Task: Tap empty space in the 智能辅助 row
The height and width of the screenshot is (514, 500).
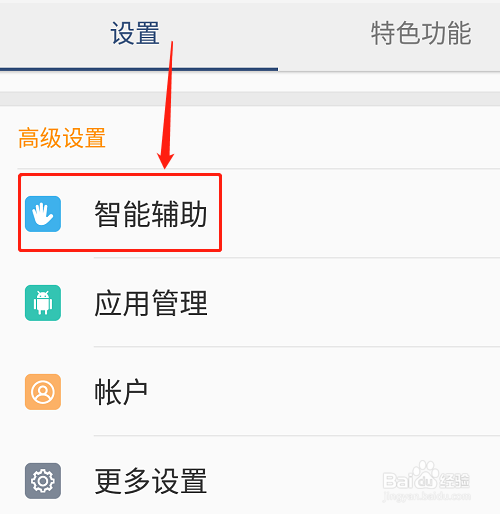Action: 360,214
